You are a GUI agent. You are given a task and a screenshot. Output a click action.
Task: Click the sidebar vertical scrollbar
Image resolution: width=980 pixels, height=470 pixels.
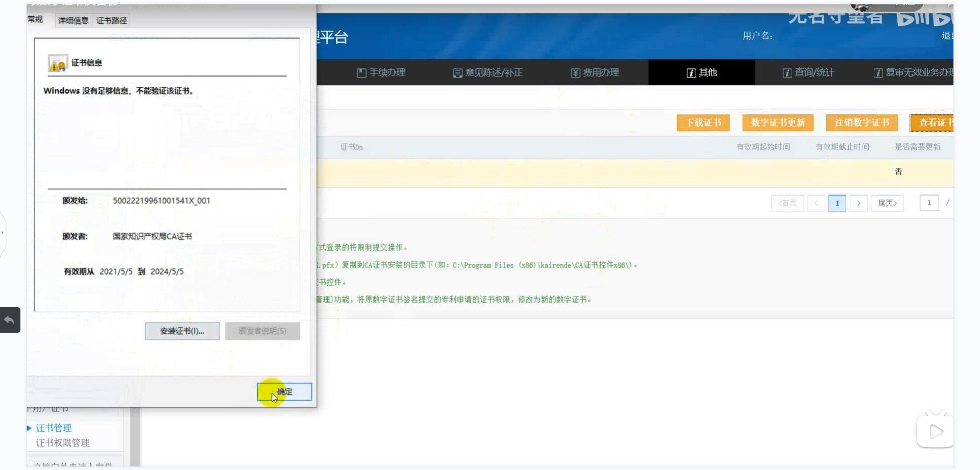point(135,436)
